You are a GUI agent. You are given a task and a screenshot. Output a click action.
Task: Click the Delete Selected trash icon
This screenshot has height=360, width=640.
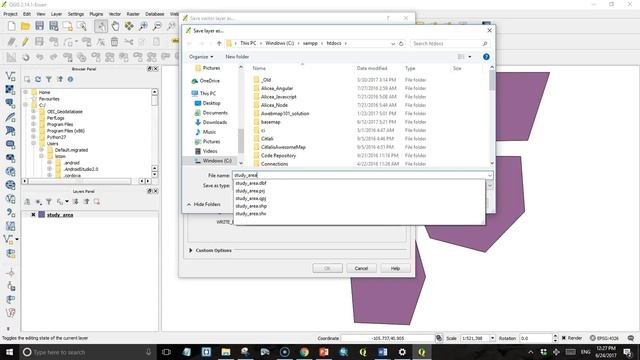pos(115,42)
